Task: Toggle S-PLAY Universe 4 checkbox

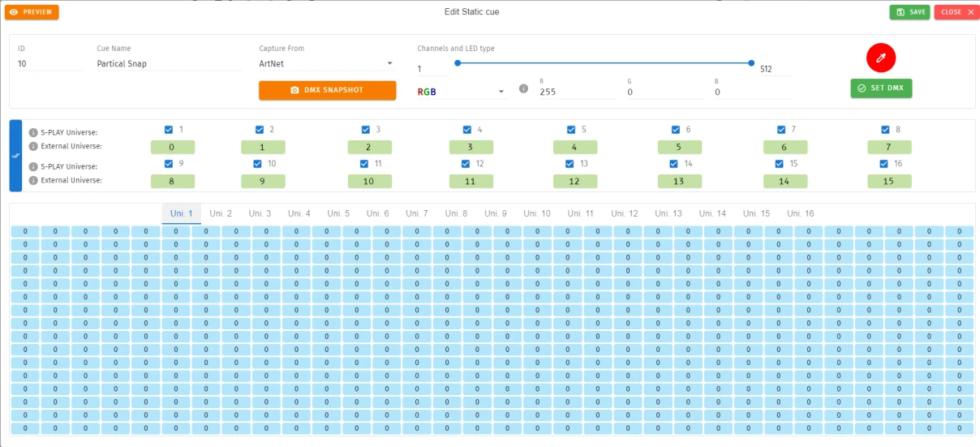Action: click(x=467, y=130)
